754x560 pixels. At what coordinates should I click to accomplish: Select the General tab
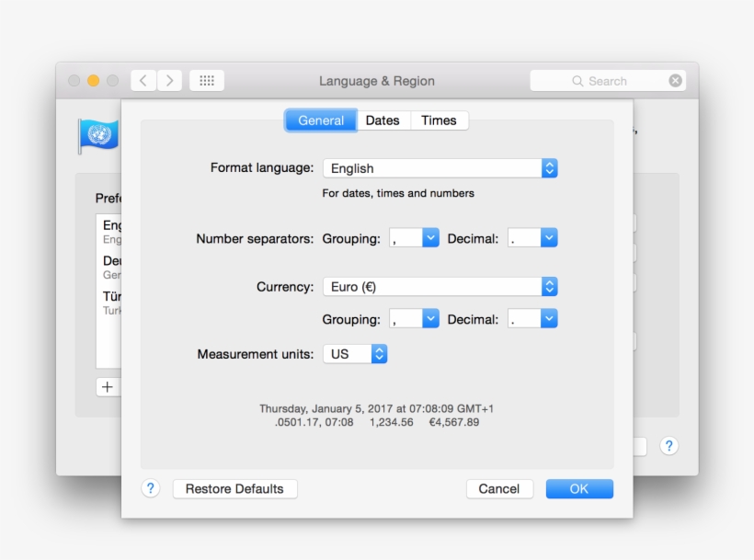click(x=321, y=120)
